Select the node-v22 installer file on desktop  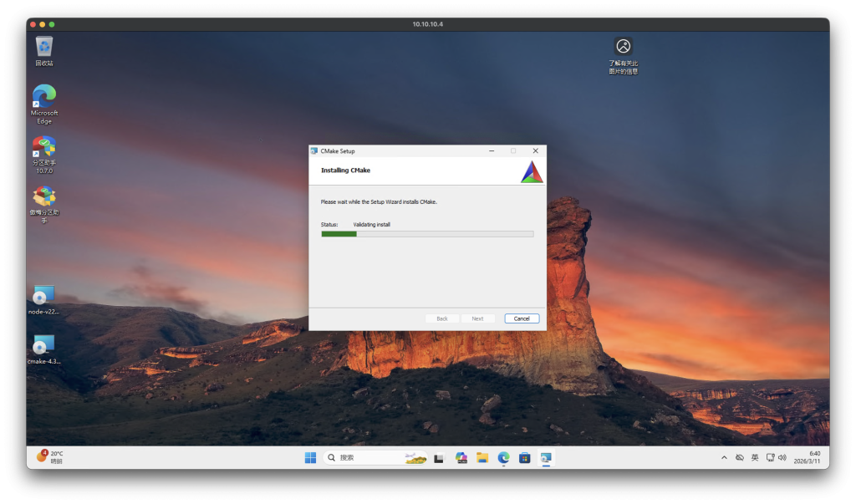(43, 297)
